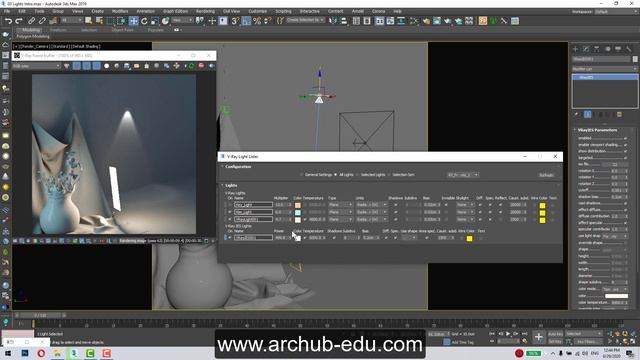Click the Set Key button
This screenshot has height=360, width=640.
click(x=556, y=341)
